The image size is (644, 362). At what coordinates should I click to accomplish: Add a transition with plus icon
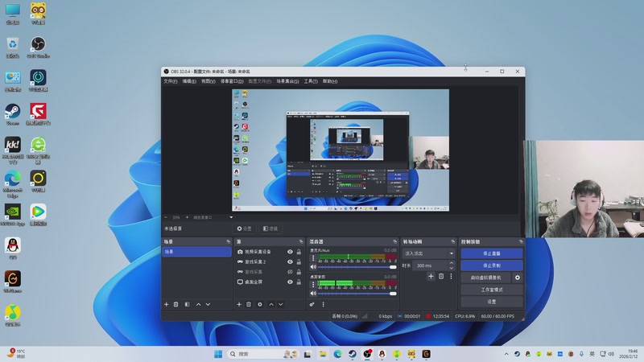pyautogui.click(x=431, y=276)
